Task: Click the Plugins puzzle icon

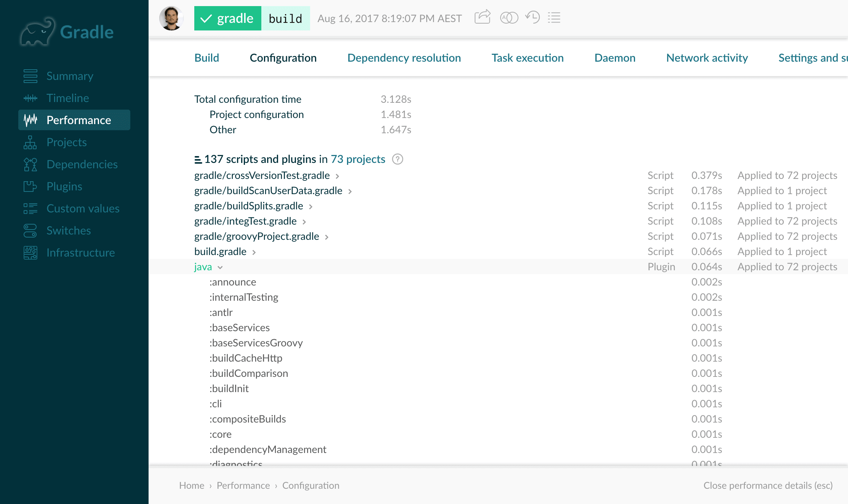Action: click(30, 187)
